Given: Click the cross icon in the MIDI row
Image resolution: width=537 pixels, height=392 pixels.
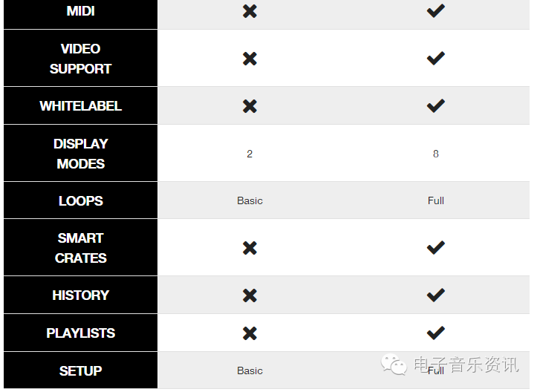Looking at the screenshot, I should tap(250, 11).
